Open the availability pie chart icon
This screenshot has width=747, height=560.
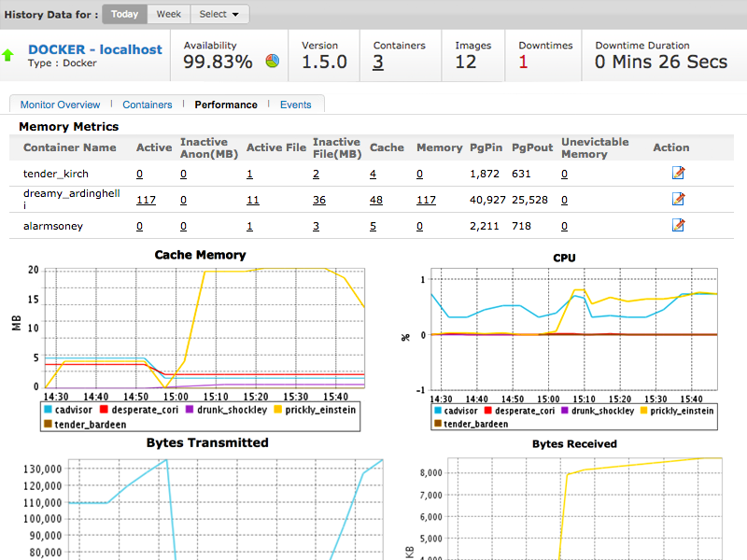(273, 61)
